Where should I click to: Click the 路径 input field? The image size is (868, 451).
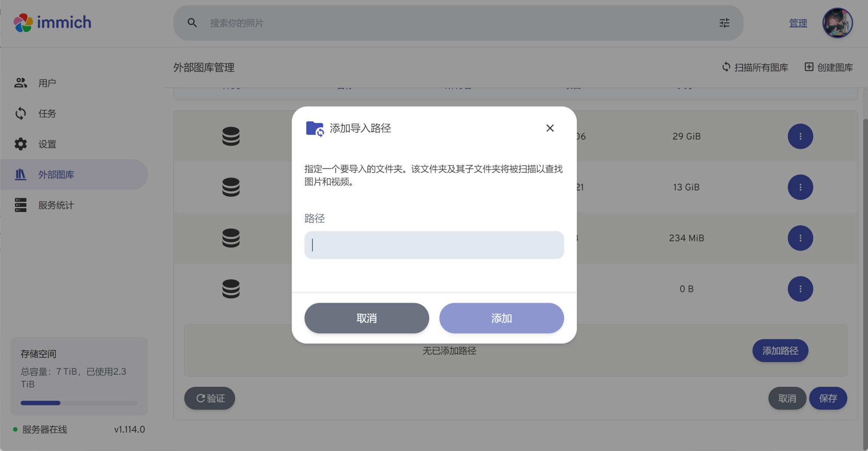pos(434,245)
